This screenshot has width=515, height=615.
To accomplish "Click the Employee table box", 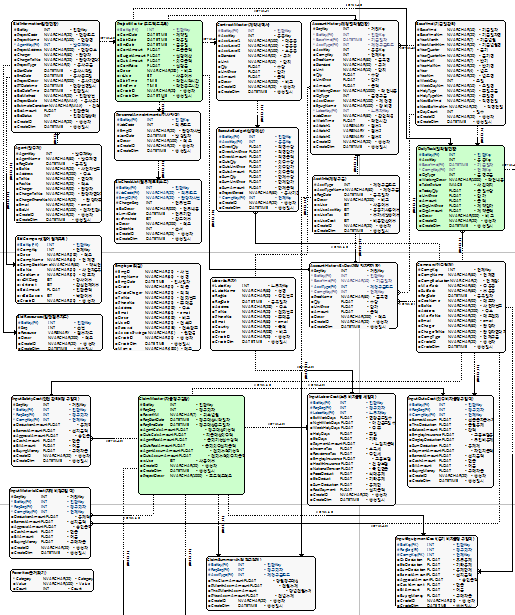I will click(157, 307).
